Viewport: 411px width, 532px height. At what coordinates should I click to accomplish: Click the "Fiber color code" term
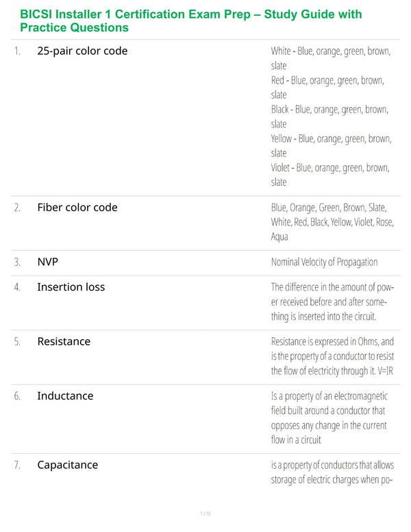click(x=77, y=207)
